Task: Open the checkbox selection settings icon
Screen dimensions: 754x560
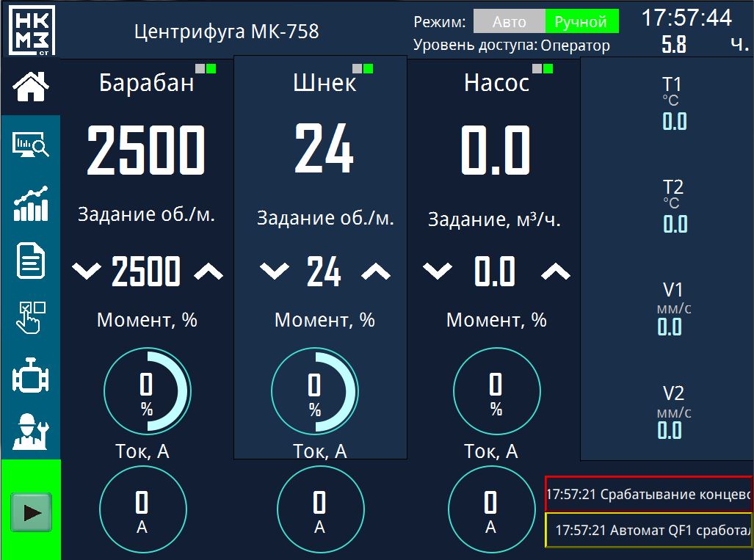Action: (31, 318)
